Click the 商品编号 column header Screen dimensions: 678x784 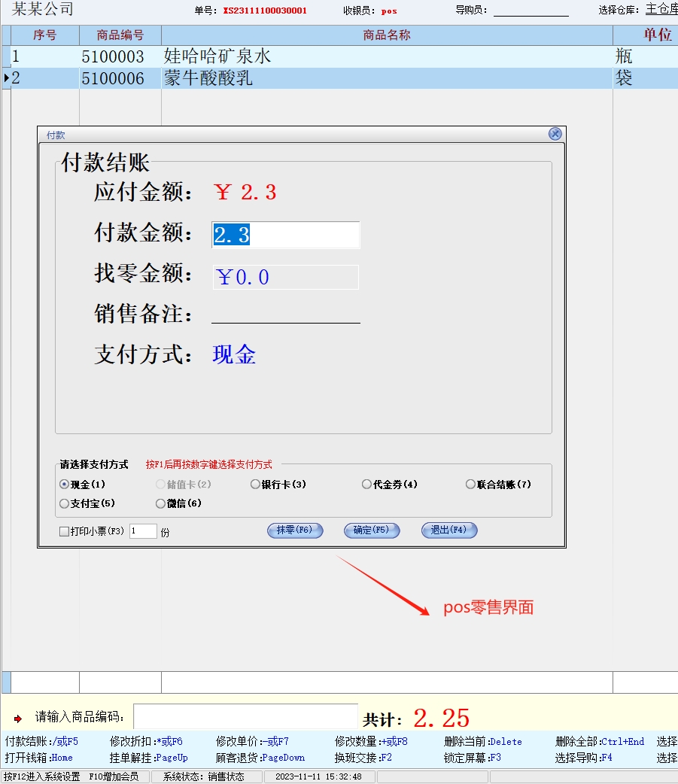coord(120,35)
